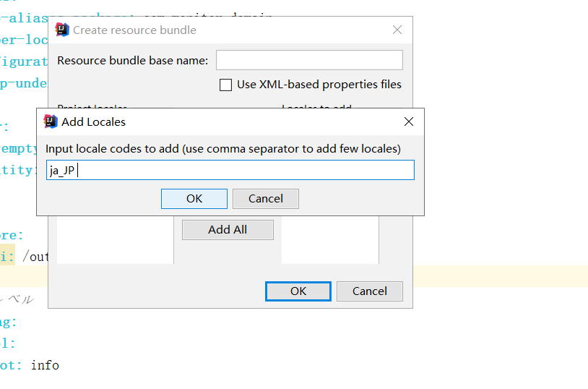Screen dimensions: 588x389
Task: Click the Locales to add list area
Action: (330, 240)
